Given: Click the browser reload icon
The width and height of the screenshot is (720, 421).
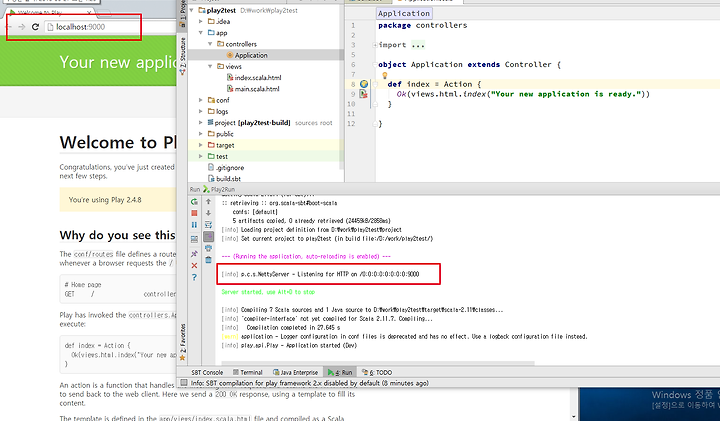Looking at the screenshot, I should (x=35, y=27).
